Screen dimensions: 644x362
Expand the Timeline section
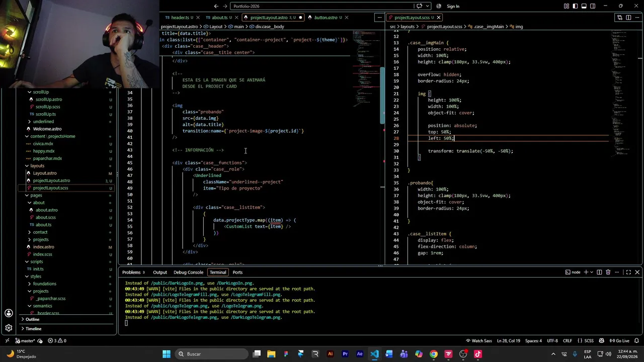click(x=33, y=329)
